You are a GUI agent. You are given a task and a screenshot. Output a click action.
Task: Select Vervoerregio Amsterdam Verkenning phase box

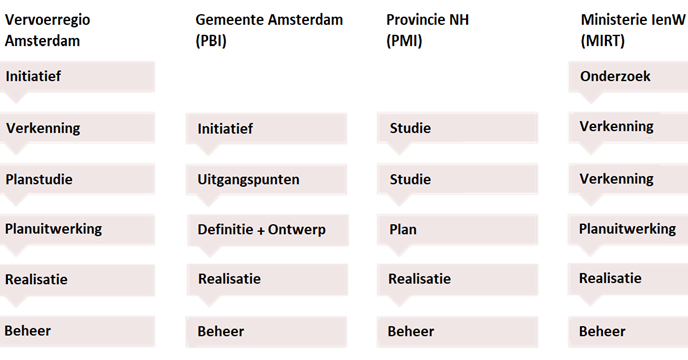click(77, 128)
